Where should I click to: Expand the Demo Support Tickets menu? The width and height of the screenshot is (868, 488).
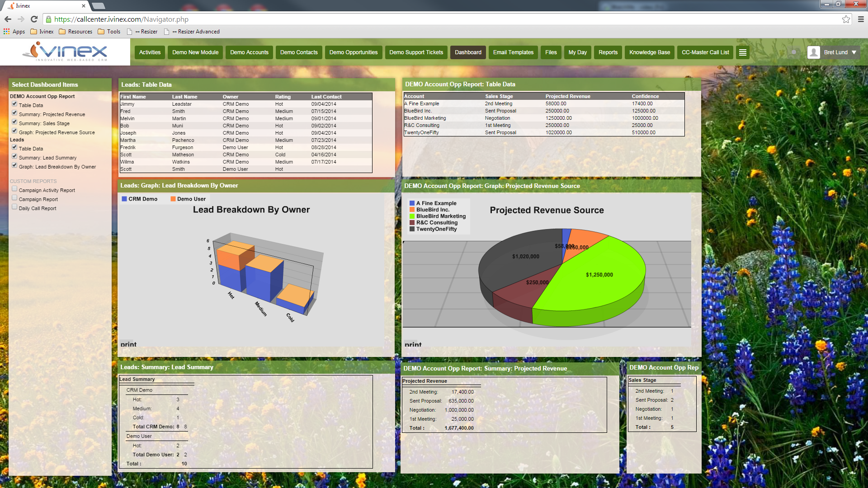(x=415, y=53)
